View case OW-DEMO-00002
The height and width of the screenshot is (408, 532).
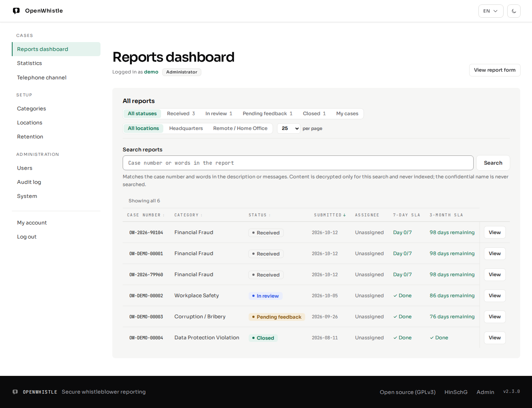494,295
